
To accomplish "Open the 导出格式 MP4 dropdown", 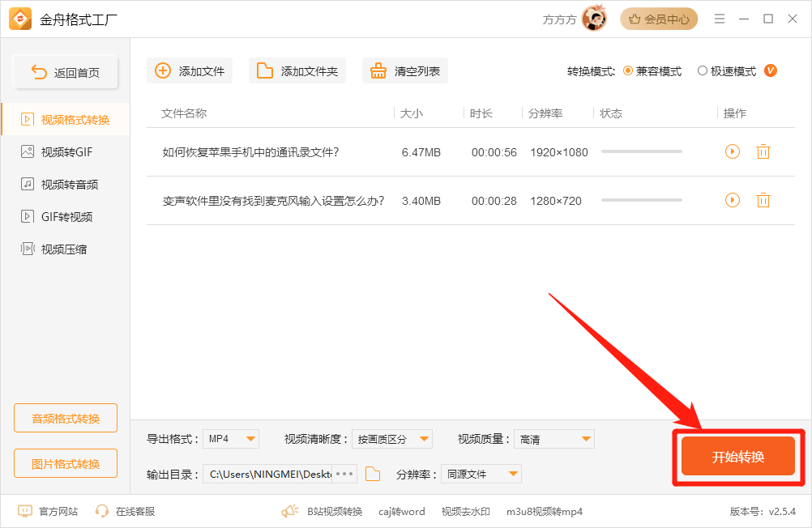I will (x=231, y=439).
